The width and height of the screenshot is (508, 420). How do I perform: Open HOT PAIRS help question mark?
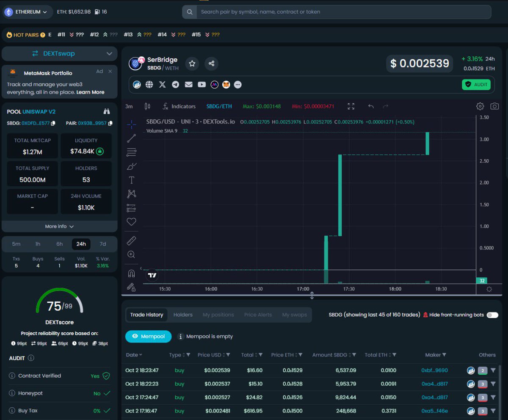(x=43, y=35)
